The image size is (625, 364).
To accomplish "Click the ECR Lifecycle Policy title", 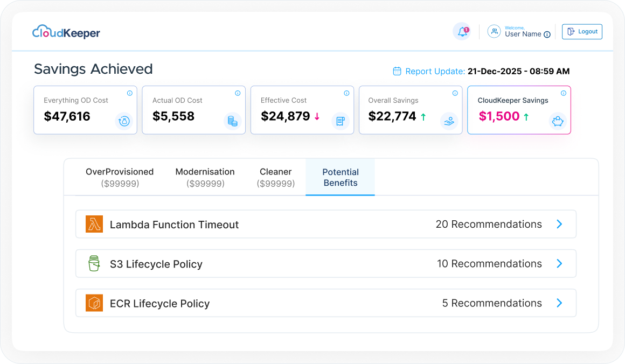I will coord(160,304).
